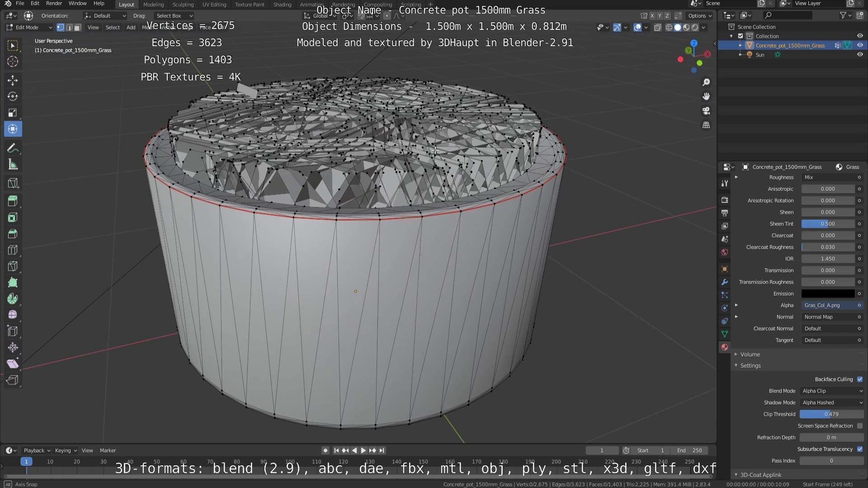This screenshot has height=488, width=868.
Task: Click the Select menu in viewport header
Action: pos(113,28)
